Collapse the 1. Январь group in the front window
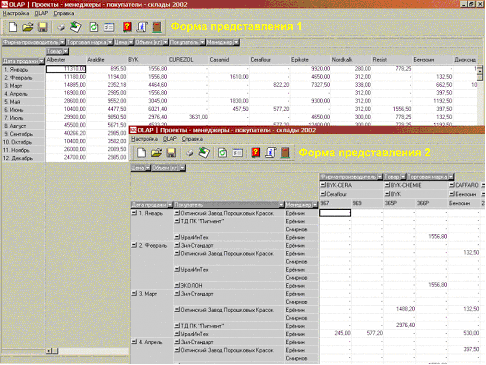Image resolution: width=486 pixels, height=365 pixels. (x=134, y=213)
